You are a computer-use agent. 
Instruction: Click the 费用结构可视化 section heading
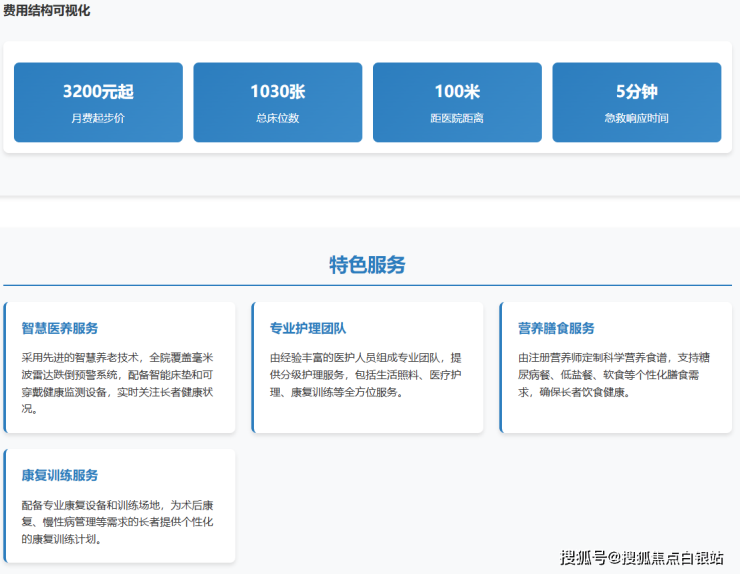click(x=46, y=11)
